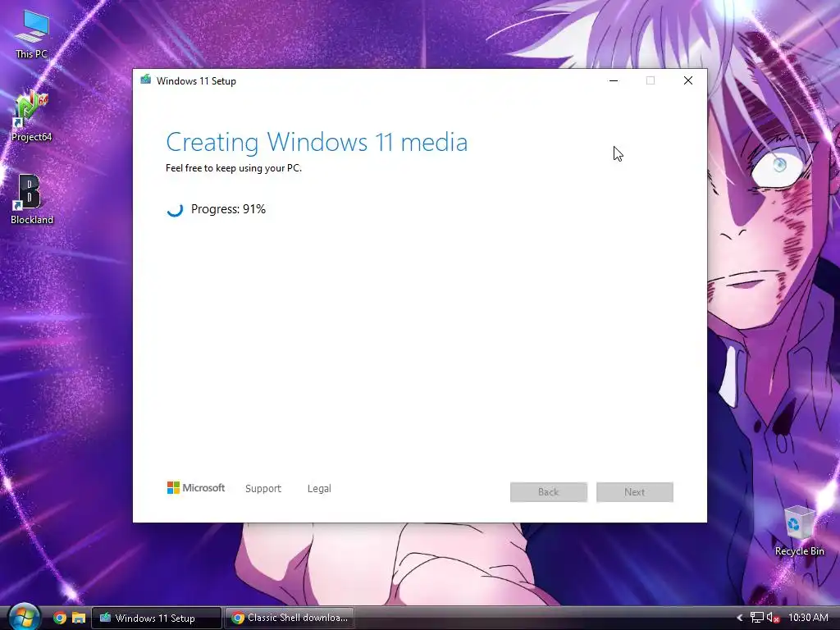Image resolution: width=840 pixels, height=630 pixels.
Task: Click the Microsoft logo in setup window
Action: pos(196,488)
